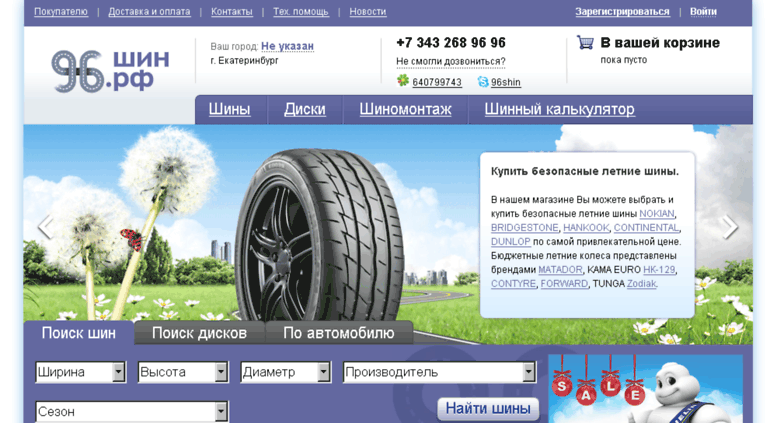Open Доставка и оплата link
This screenshot has height=423, width=777.
[149, 11]
